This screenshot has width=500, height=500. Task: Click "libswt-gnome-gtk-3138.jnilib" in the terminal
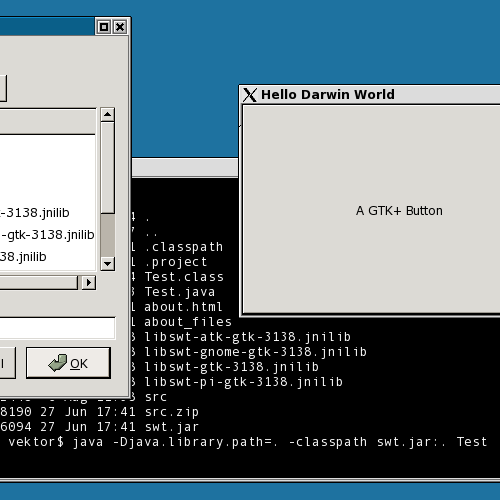point(256,352)
